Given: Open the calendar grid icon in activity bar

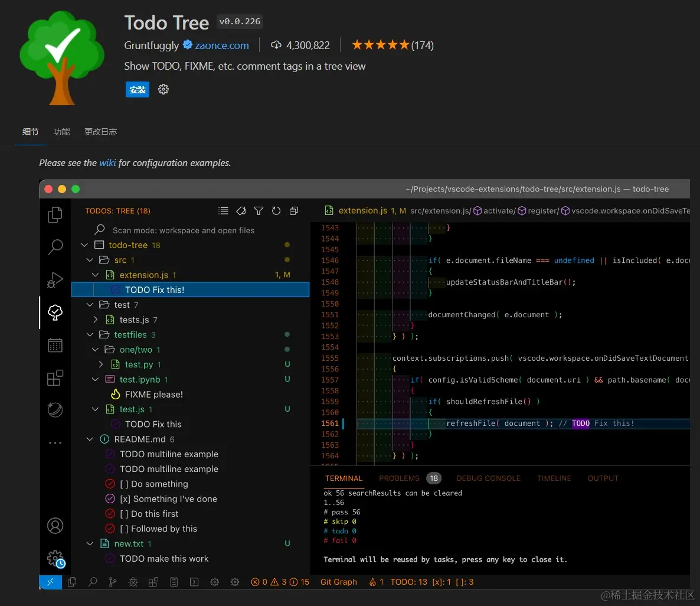Looking at the screenshot, I should tap(55, 345).
